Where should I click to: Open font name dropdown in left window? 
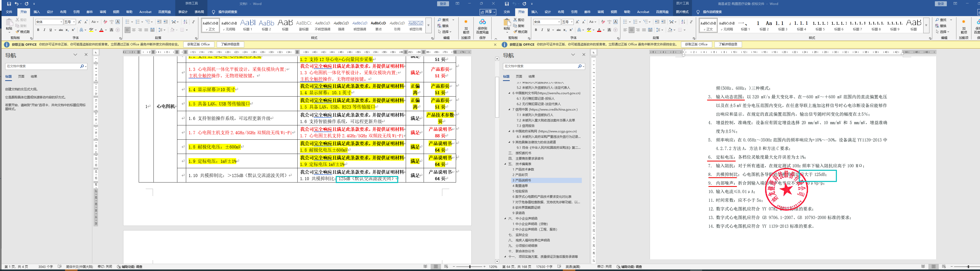[x=61, y=22]
